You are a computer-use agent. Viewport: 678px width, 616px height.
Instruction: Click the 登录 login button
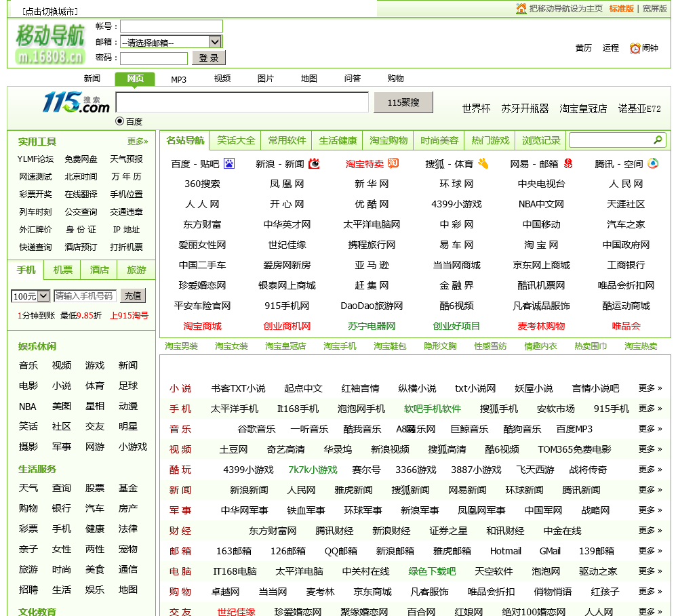pyautogui.click(x=209, y=58)
